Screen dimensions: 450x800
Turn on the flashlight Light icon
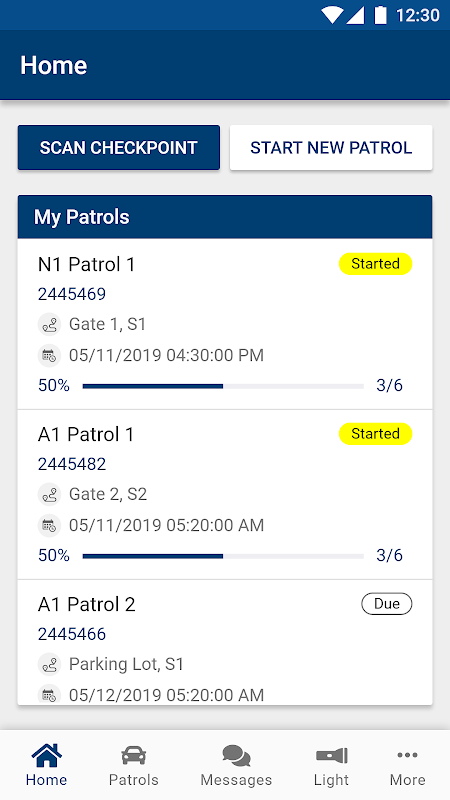[x=332, y=755]
